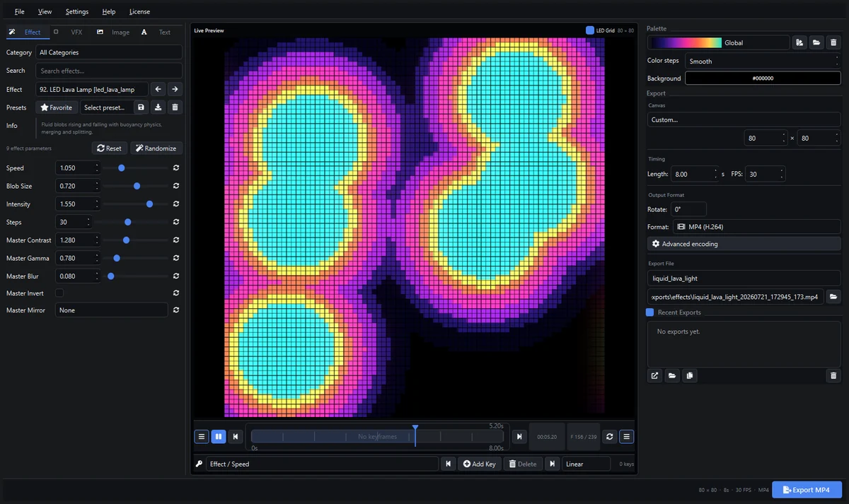
Task: Open the Effect selection dropdown
Action: tap(92, 89)
